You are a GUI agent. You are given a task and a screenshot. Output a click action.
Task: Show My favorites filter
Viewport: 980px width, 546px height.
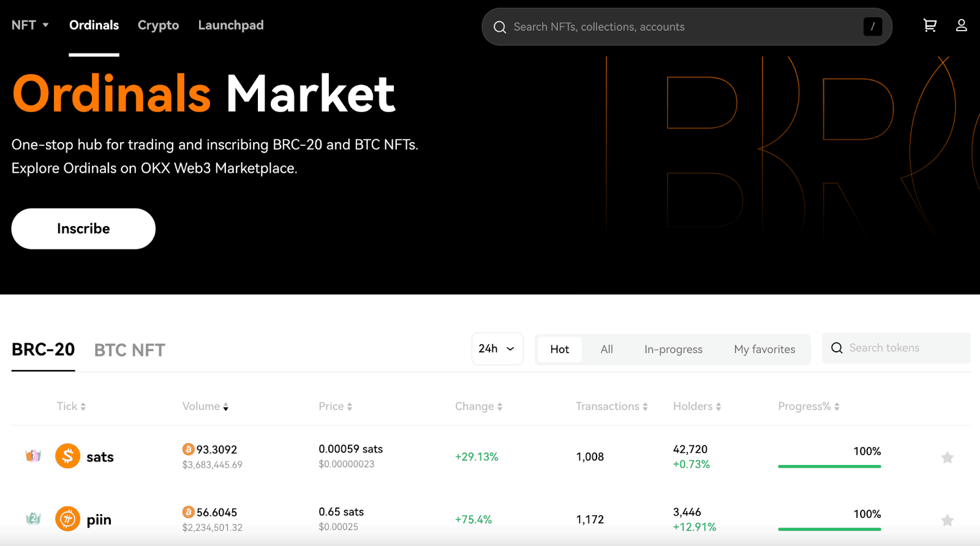pos(764,349)
